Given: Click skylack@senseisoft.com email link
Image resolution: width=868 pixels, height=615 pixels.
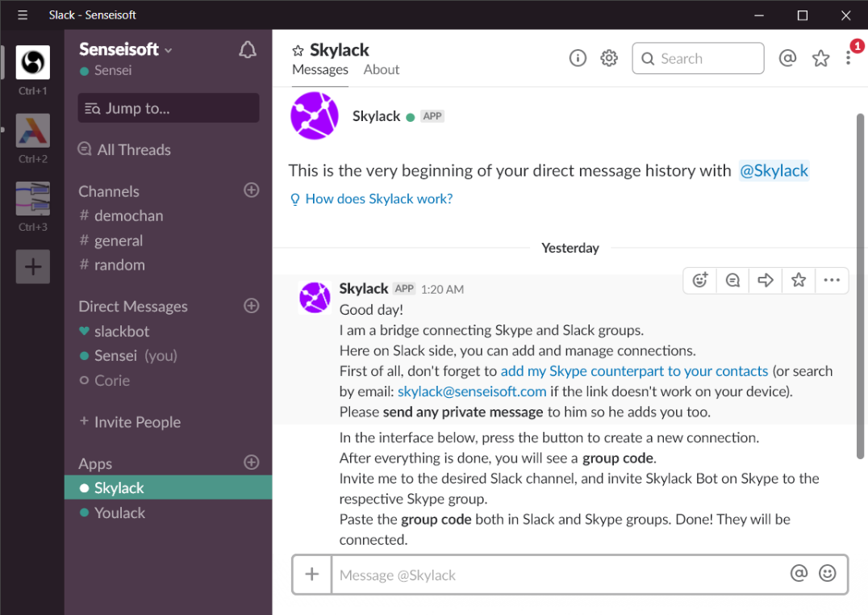Looking at the screenshot, I should pyautogui.click(x=472, y=391).
